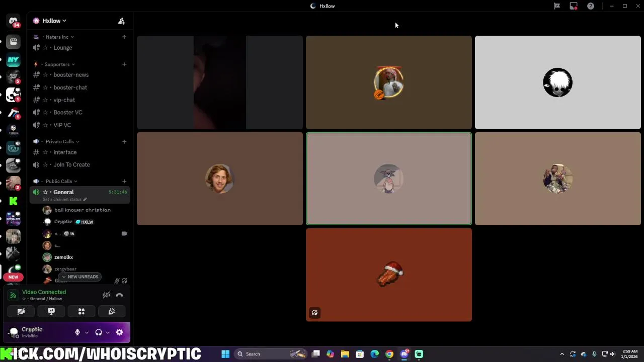Viewport: 644px width, 362px height.
Task: Set a channel status link
Action: coord(64,200)
